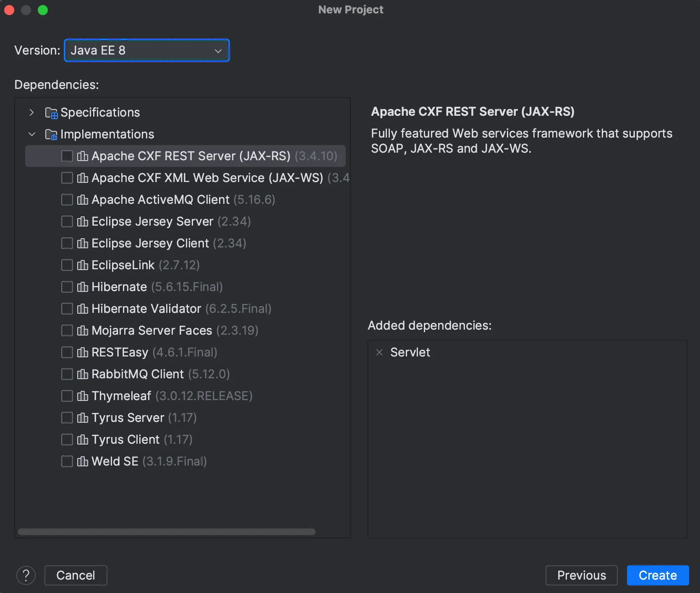Enable the Hibernate Validator checkbox
Image resolution: width=700 pixels, height=593 pixels.
[x=67, y=309]
